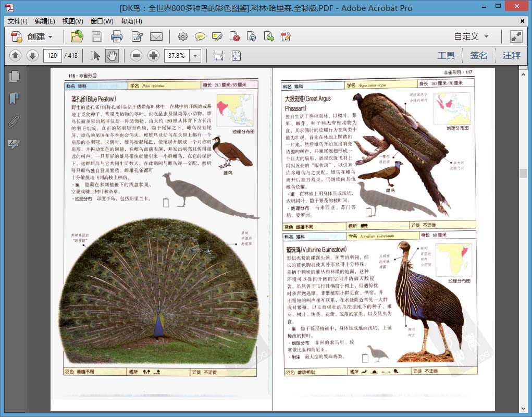Add a sticky note comment
The width and height of the screenshot is (532, 417).
[200, 36]
